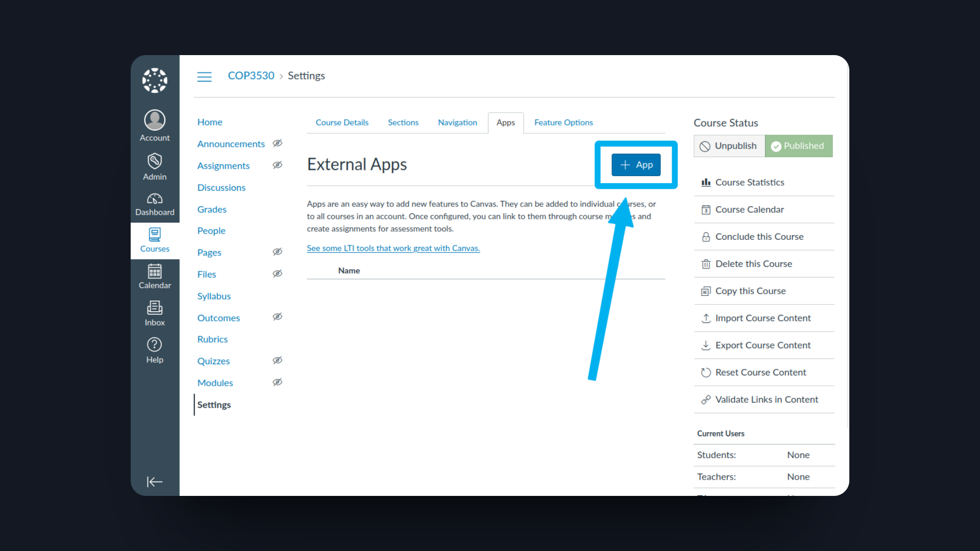Toggle Quizzes visibility eye icon
This screenshot has width=980, height=551.
coord(278,361)
